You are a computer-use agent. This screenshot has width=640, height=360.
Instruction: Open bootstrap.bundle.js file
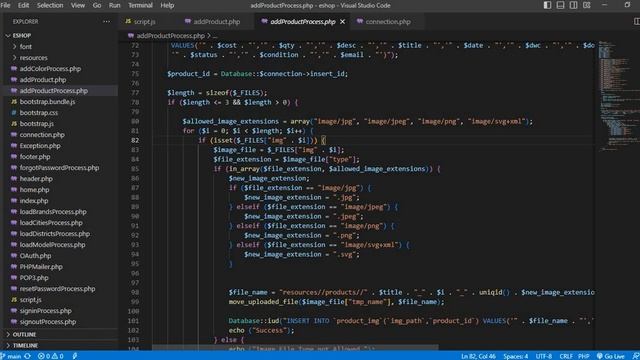click(47, 102)
